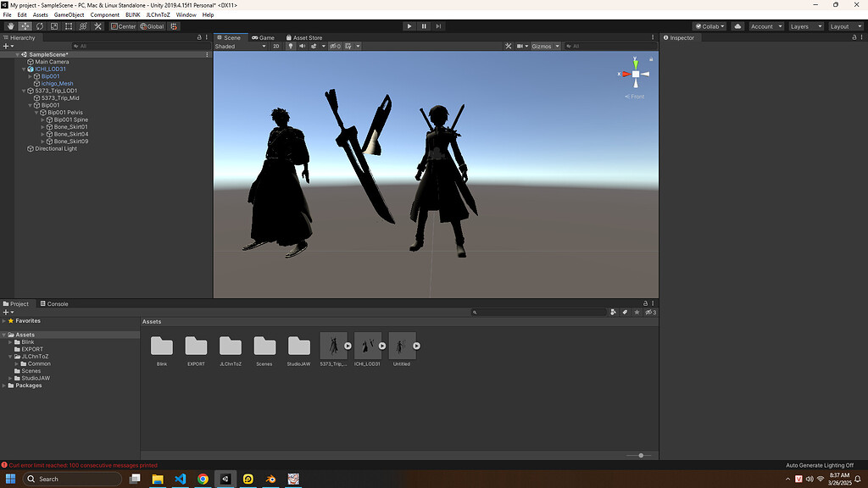Screen dimensions: 868x488
Task: Mute scene audio with speaker icon
Action: [x=303, y=47]
